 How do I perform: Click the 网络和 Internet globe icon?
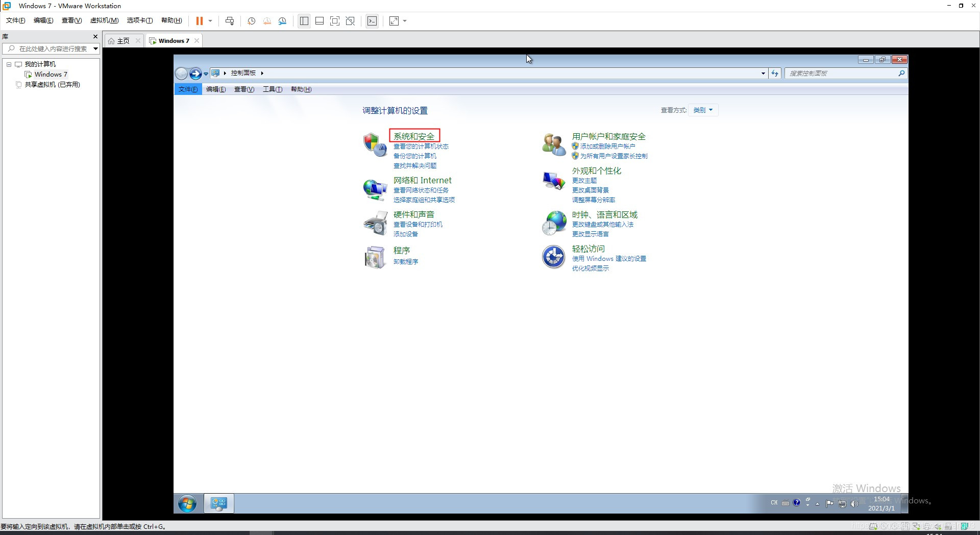tap(375, 189)
